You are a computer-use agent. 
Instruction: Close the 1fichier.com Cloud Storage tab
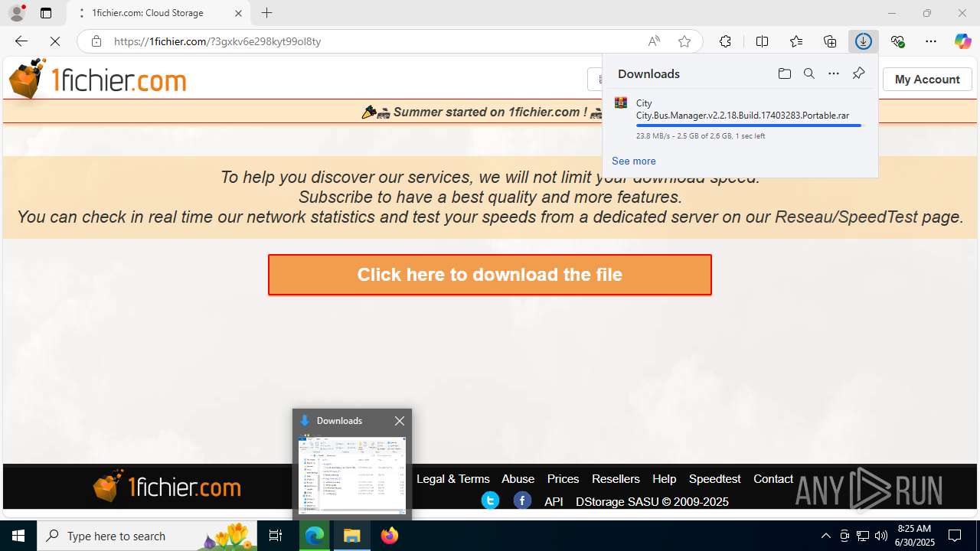(x=238, y=13)
